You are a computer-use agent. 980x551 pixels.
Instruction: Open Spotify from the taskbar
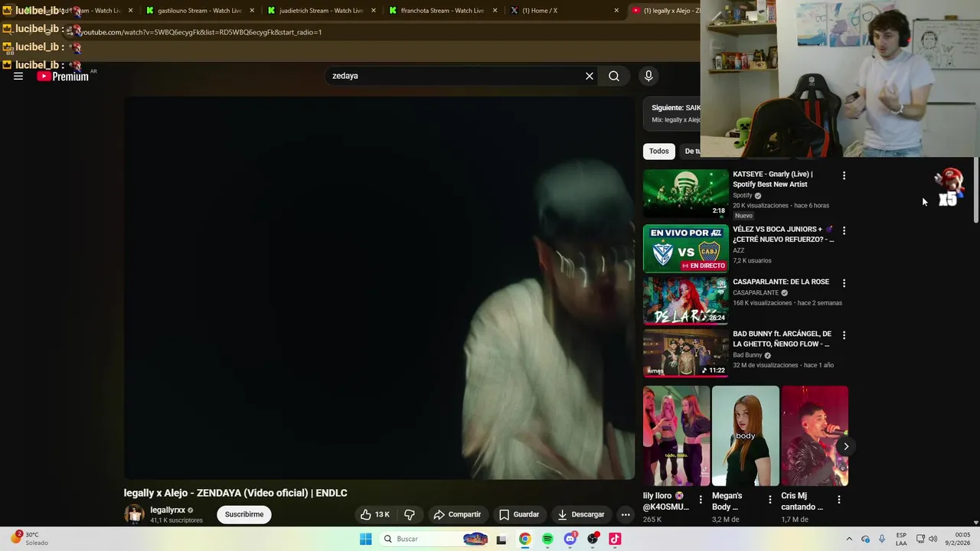547,539
